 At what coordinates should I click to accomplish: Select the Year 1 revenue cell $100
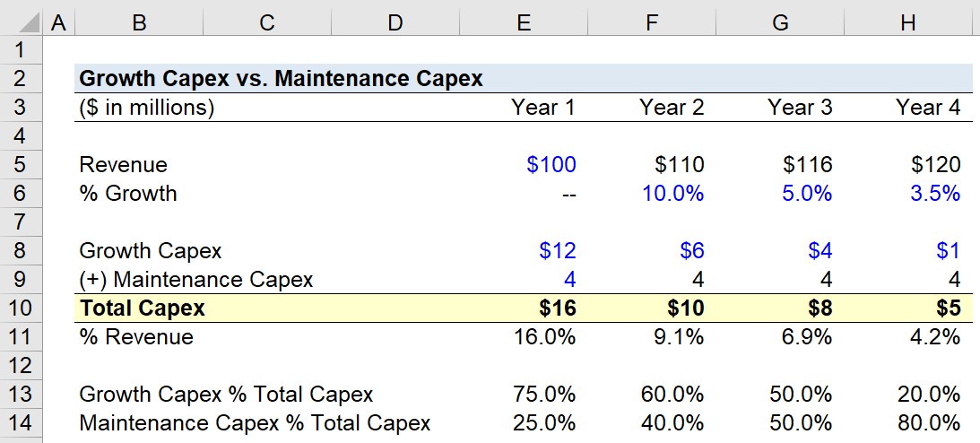tap(551, 164)
